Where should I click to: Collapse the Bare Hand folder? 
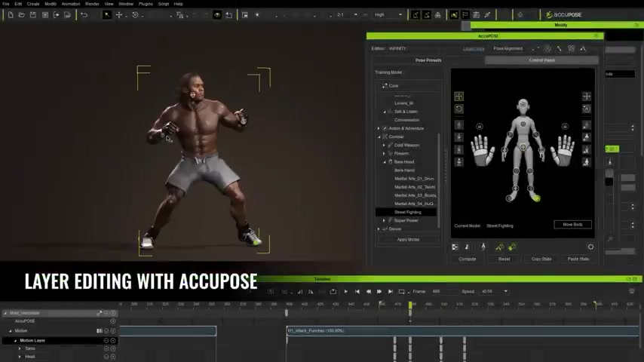tap(385, 162)
